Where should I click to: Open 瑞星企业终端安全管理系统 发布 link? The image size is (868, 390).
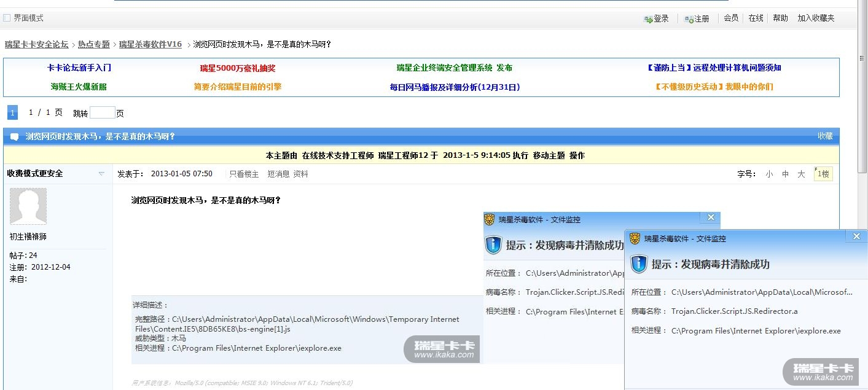point(455,68)
